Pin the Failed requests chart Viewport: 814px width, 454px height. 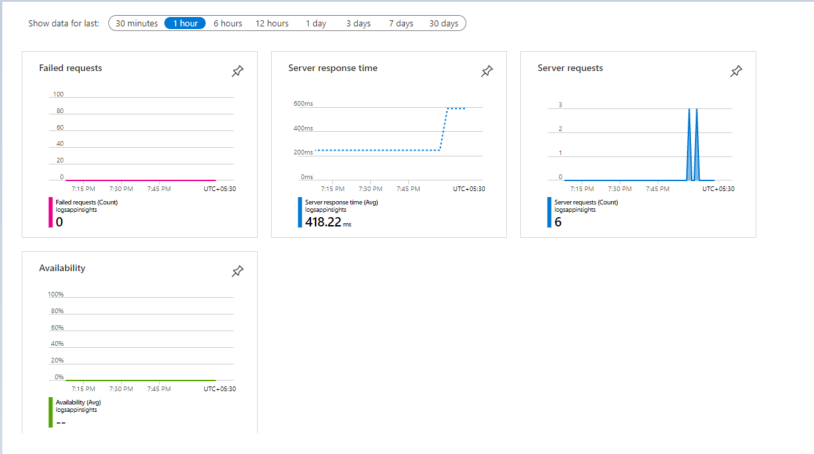[x=237, y=71]
